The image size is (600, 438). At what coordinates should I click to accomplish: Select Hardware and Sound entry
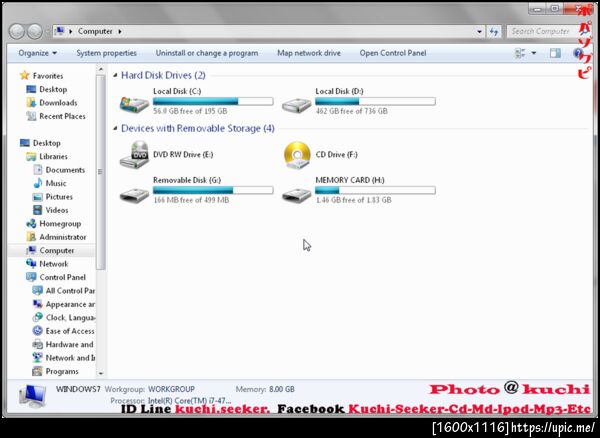tap(70, 344)
